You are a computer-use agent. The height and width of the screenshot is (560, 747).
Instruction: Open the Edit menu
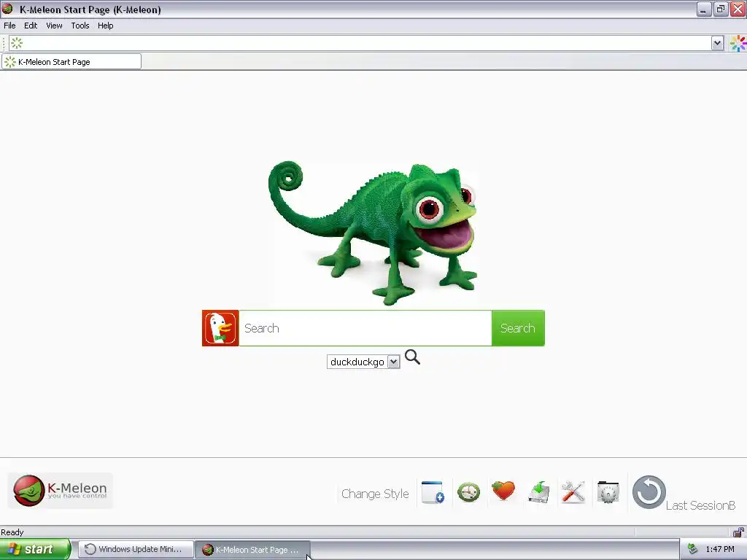click(x=31, y=26)
